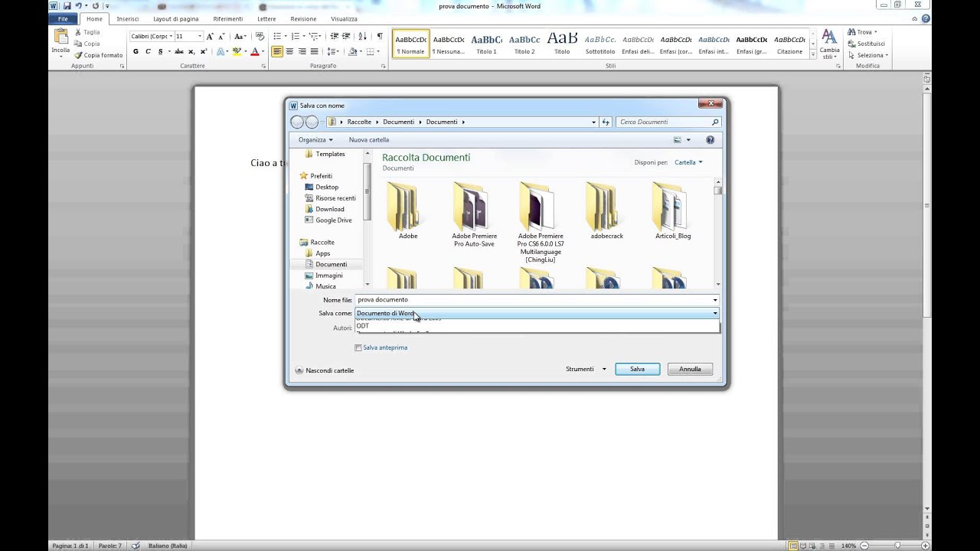
Task: Click Nuova cartella in the dialog toolbar
Action: pyautogui.click(x=369, y=140)
